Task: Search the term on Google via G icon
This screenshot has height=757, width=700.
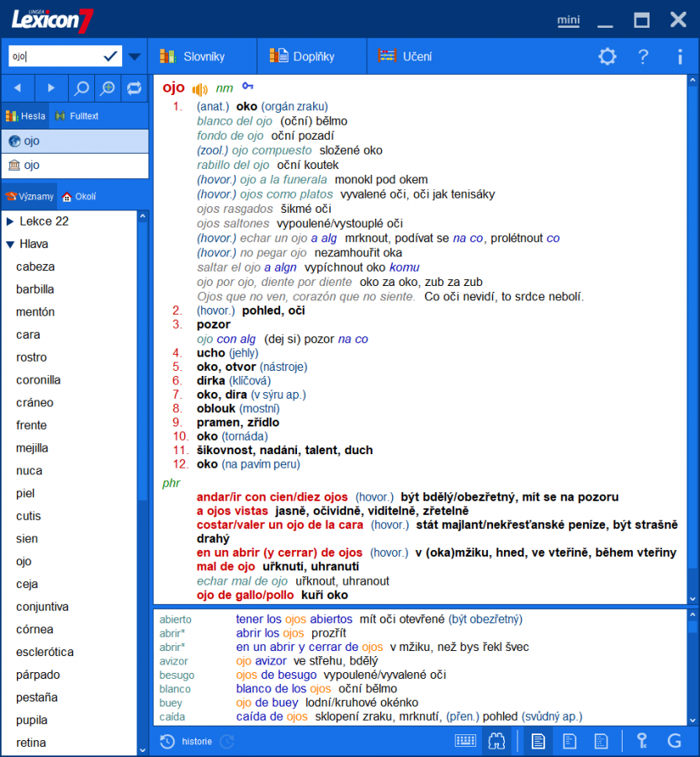Action: (673, 741)
